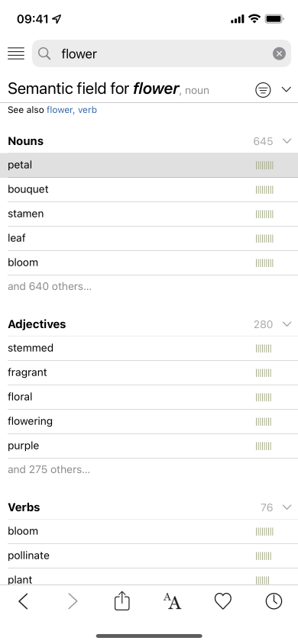Expand the header chevron beside the filter icon

(287, 89)
